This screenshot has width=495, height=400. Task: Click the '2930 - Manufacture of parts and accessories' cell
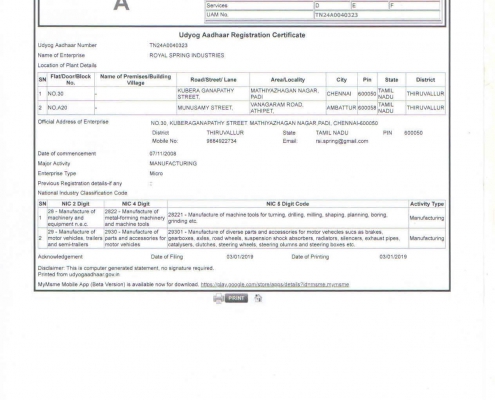(135, 238)
